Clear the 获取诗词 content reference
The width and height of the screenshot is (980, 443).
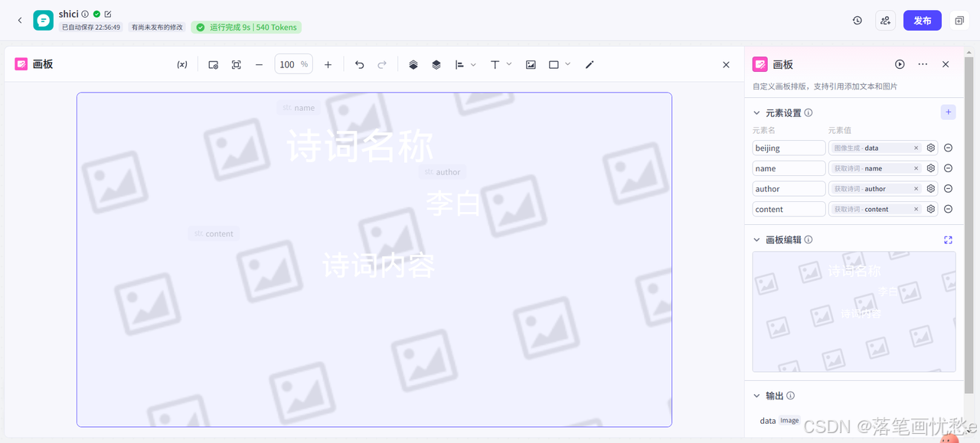[x=916, y=209]
